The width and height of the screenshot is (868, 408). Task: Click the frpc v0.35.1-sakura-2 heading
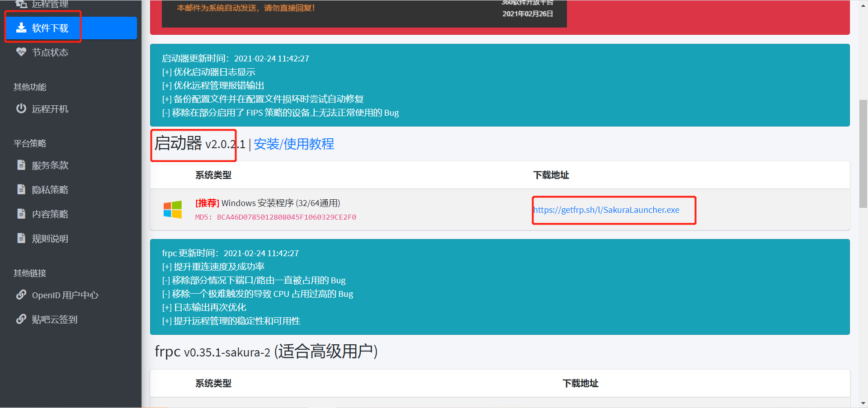pos(266,352)
